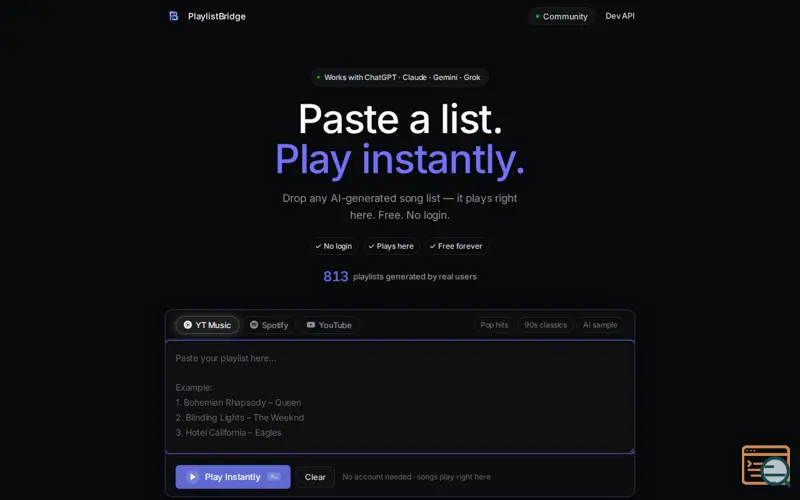Click the 'Free forever' badge
Viewport: 800px width, 500px height.
click(x=456, y=246)
